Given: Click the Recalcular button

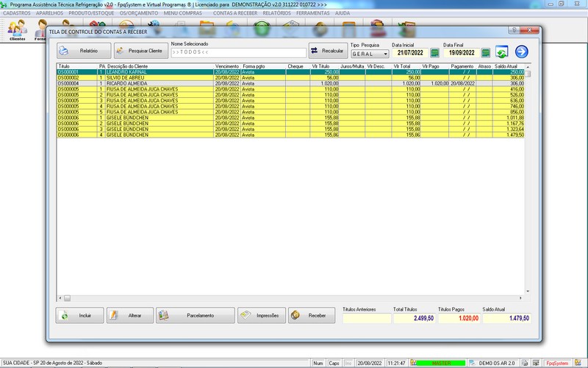Looking at the screenshot, I should click(x=328, y=51).
